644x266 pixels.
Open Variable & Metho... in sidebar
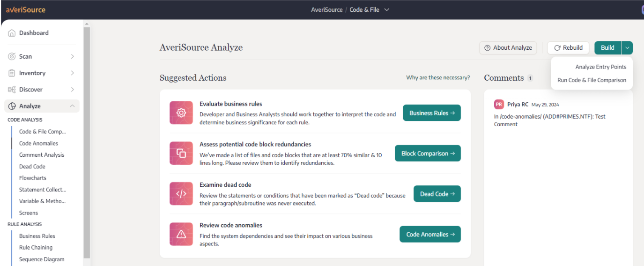[42, 201]
